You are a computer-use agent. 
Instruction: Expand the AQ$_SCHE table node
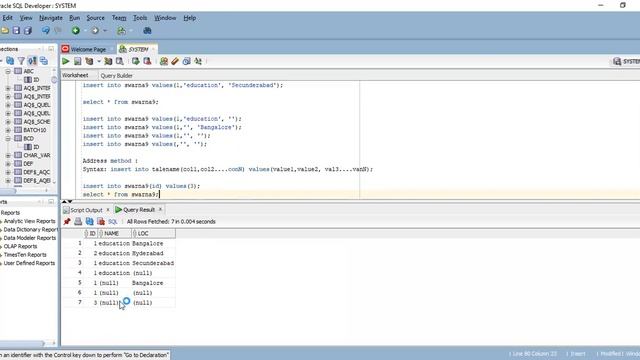(x=8, y=122)
